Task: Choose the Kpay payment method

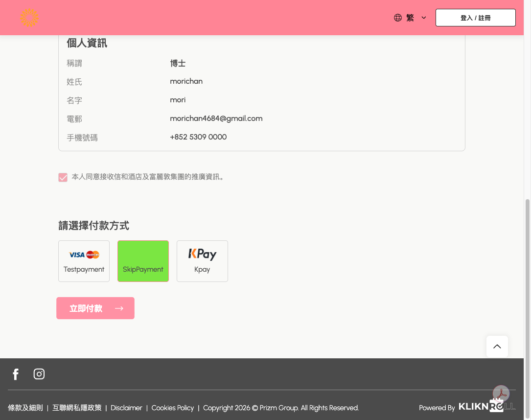Action: (x=202, y=261)
